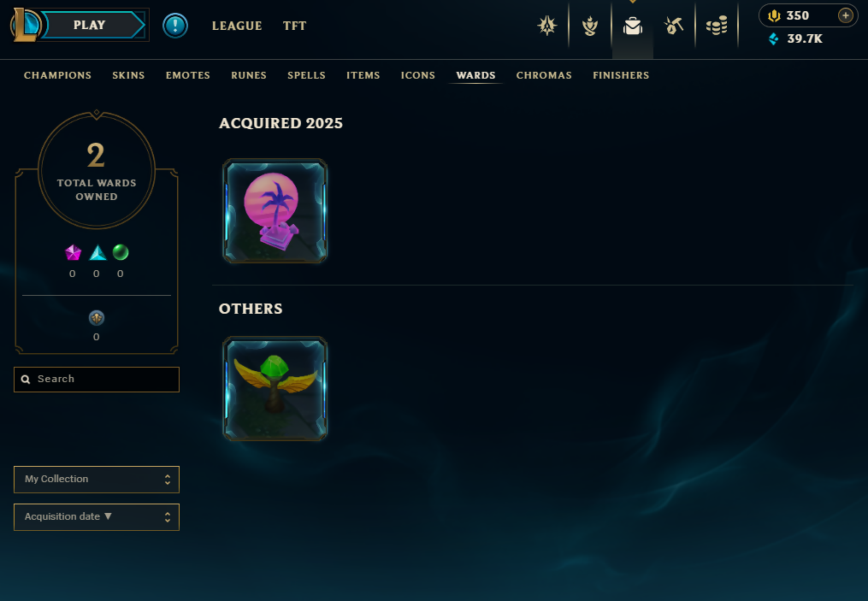Screen dimensions: 868x601
Task: Click the plus icon to purchase RP
Action: pyautogui.click(x=845, y=15)
